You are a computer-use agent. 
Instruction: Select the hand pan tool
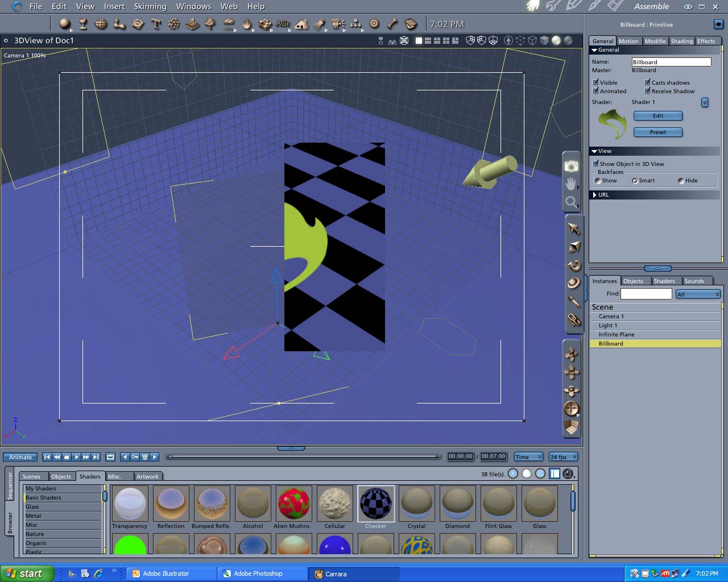pyautogui.click(x=571, y=184)
